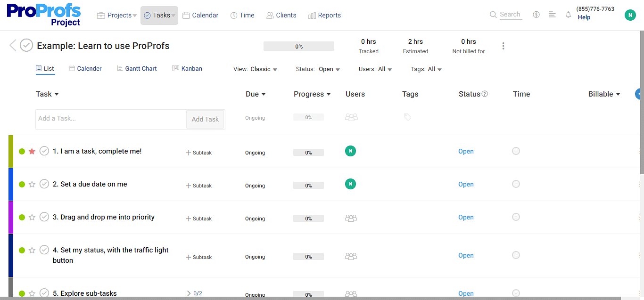This screenshot has height=300, width=644.
Task: Open the Reports section
Action: [x=324, y=15]
